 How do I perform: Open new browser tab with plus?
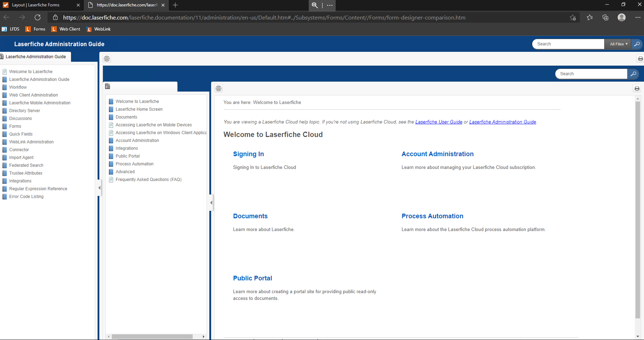tap(175, 5)
